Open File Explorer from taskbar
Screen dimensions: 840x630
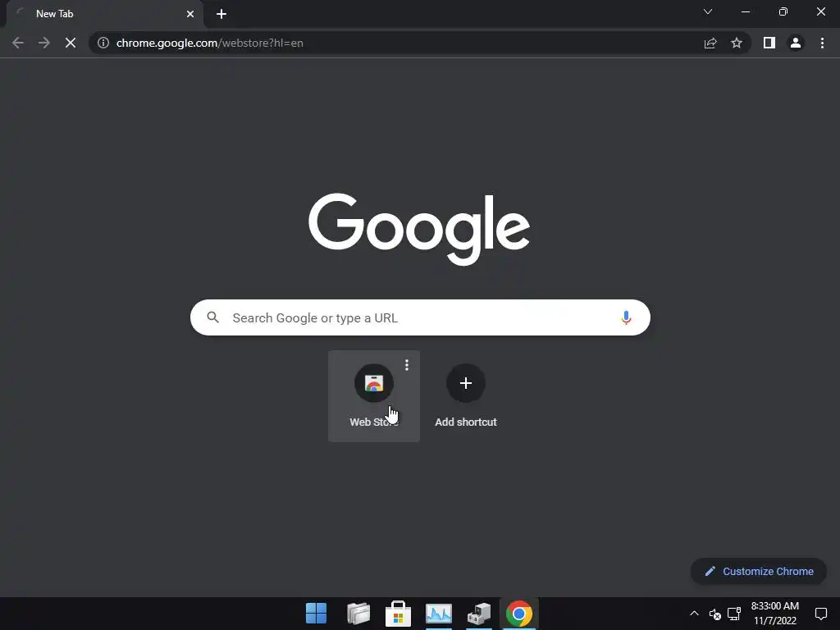click(358, 614)
